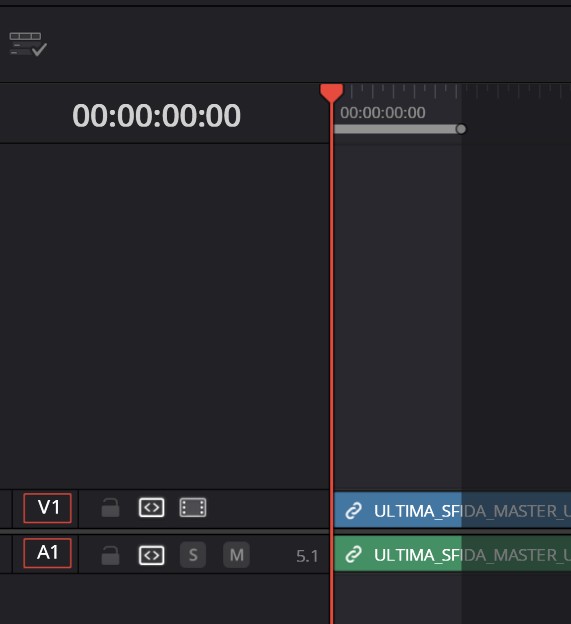This screenshot has width=571, height=624.
Task: Select the V1 destination control
Action: point(48,508)
